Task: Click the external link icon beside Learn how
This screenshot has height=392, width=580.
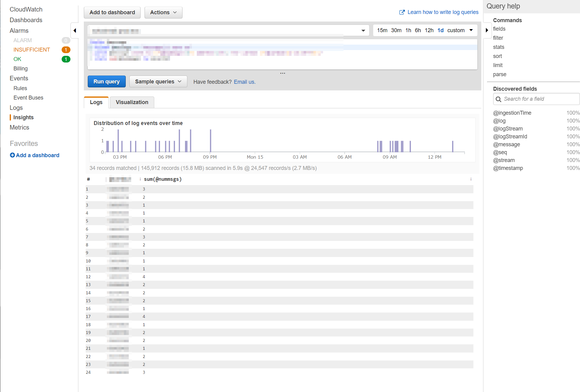Action: tap(402, 12)
